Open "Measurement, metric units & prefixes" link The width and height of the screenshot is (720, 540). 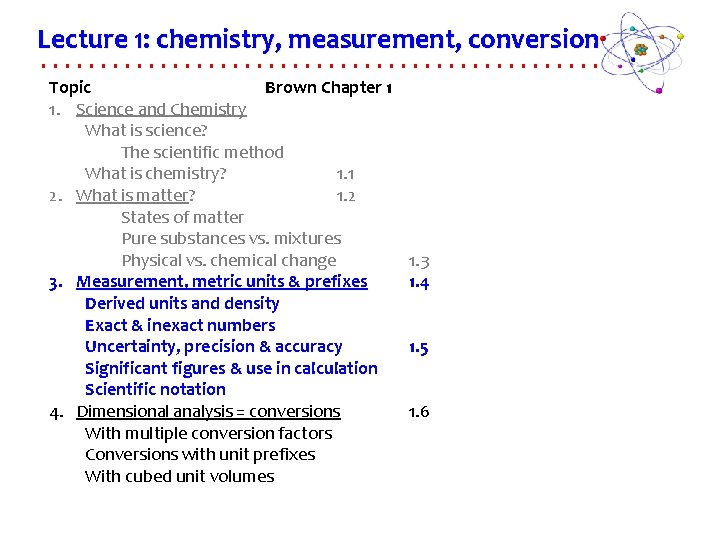coord(221,282)
